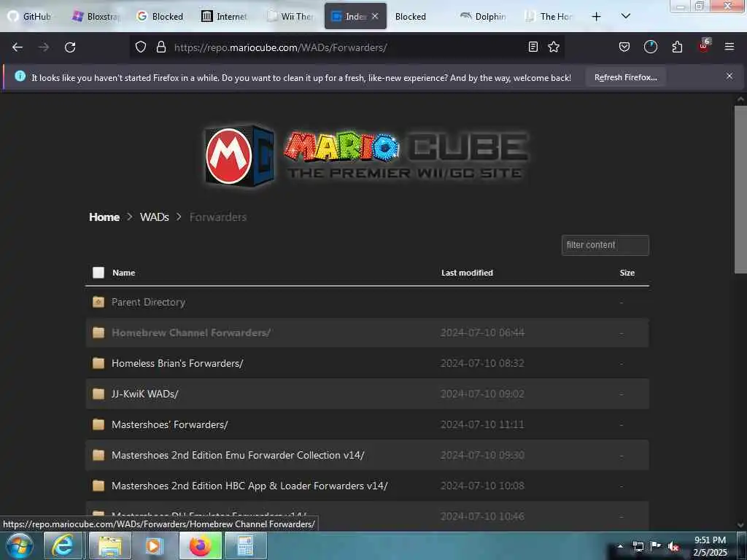Click the page vertical scrollbar thumb
The height and width of the screenshot is (560, 747).
[740, 190]
